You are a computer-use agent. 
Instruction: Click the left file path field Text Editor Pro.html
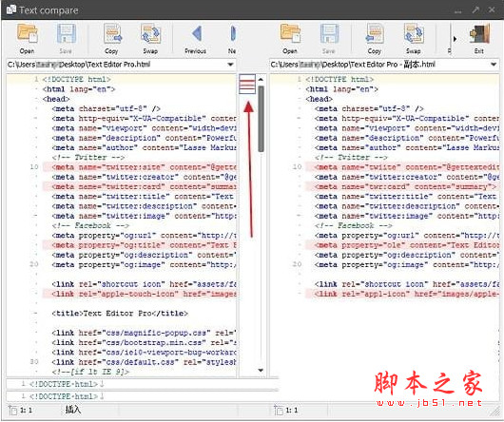coord(122,65)
